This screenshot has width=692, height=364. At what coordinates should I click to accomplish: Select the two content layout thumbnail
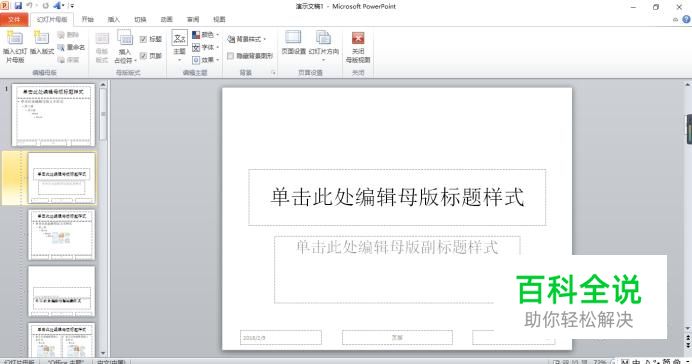(x=61, y=340)
